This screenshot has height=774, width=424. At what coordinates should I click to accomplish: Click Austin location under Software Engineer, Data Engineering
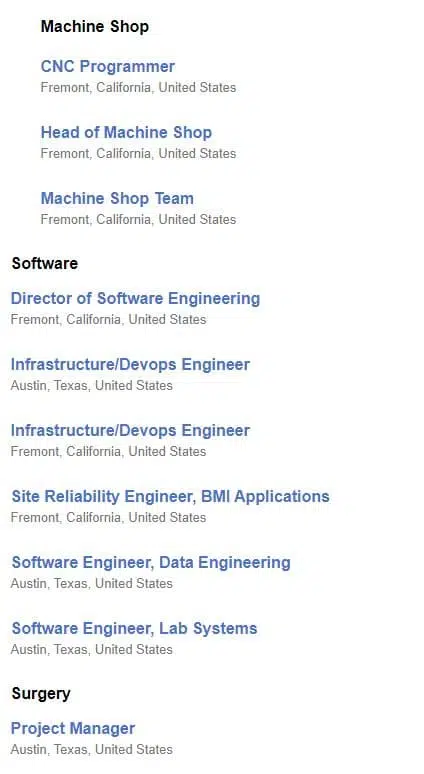click(92, 583)
